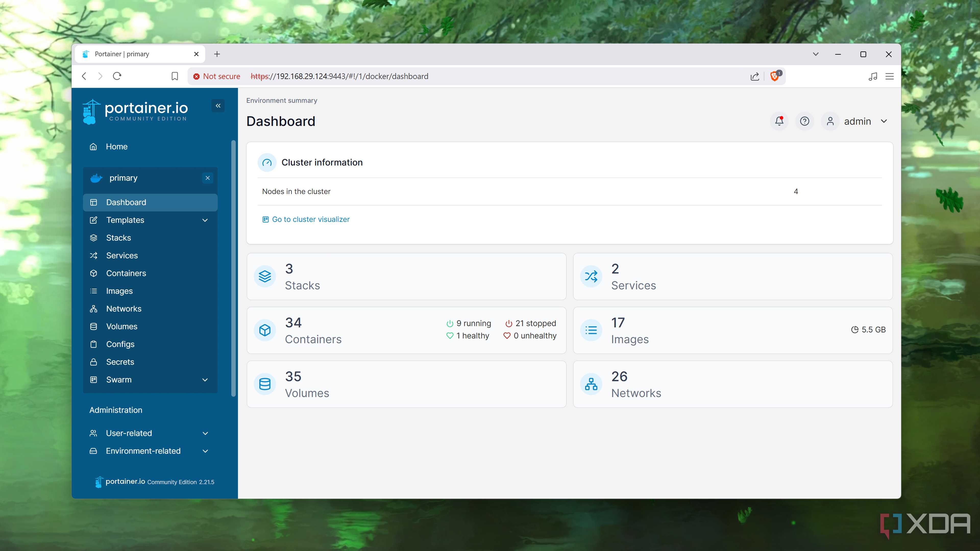The width and height of the screenshot is (980, 551).
Task: Open Volumes in the sidebar
Action: (150, 327)
